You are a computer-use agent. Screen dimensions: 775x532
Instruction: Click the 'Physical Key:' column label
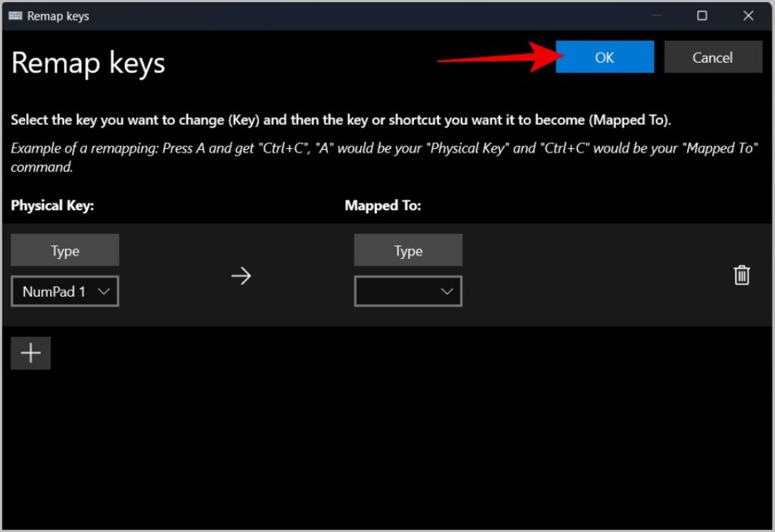(x=52, y=205)
